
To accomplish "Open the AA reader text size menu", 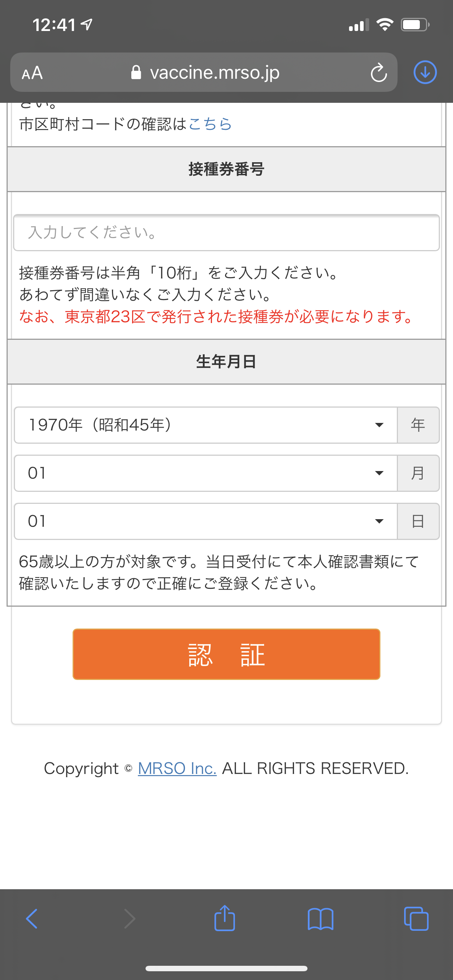I will coord(32,73).
